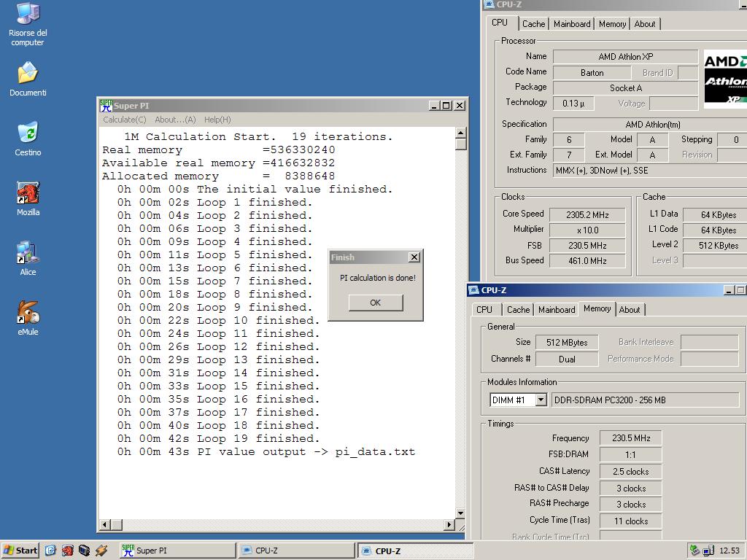Close the Super PI window
747x560 pixels.
[460, 105]
